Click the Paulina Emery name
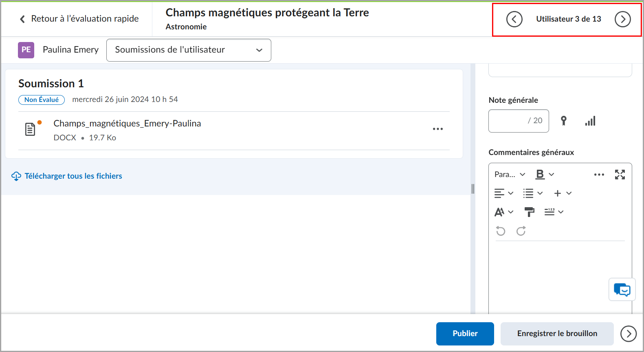644x352 pixels. [71, 50]
